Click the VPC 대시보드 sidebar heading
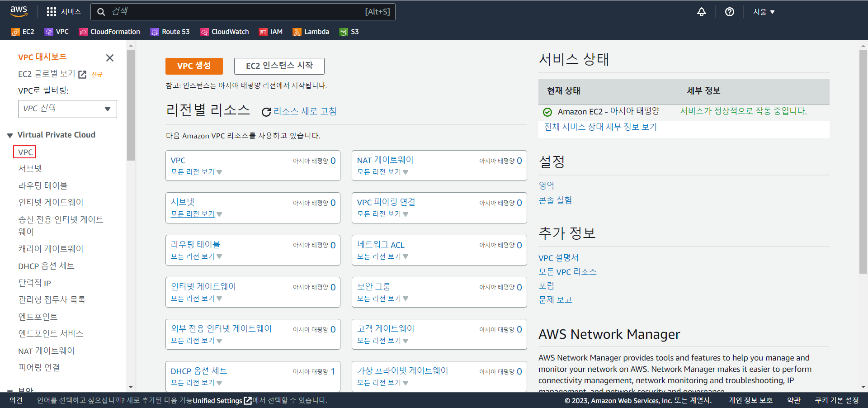 click(42, 57)
